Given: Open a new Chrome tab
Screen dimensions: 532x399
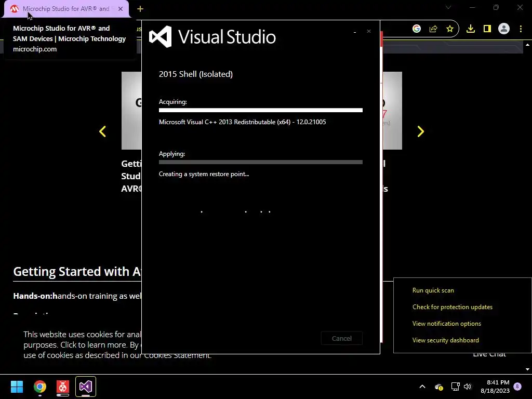Looking at the screenshot, I should point(140,9).
